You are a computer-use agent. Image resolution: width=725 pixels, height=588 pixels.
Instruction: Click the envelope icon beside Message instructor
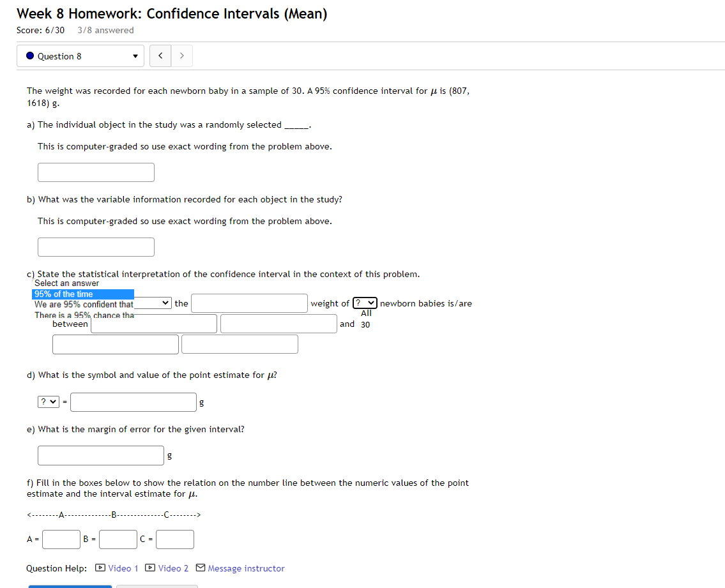[x=200, y=568]
